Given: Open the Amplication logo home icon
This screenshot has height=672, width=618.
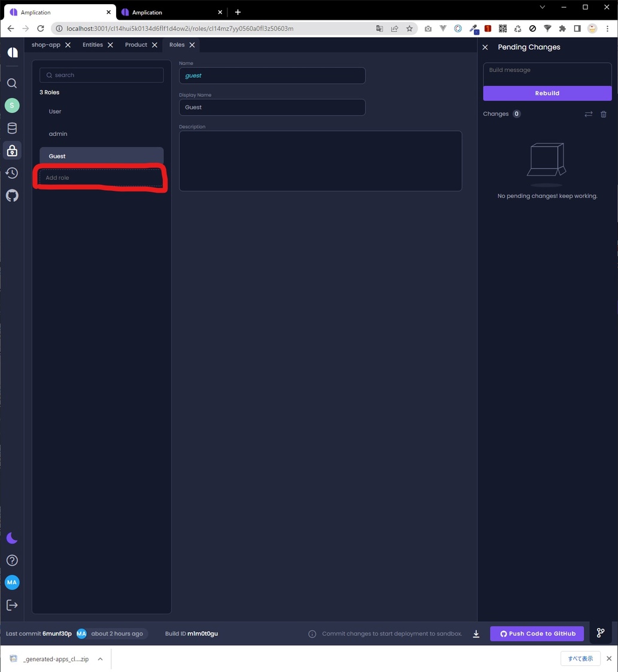Looking at the screenshot, I should [x=13, y=52].
